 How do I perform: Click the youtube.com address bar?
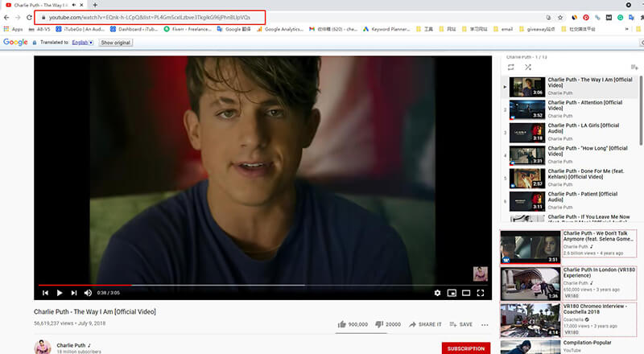click(x=150, y=17)
